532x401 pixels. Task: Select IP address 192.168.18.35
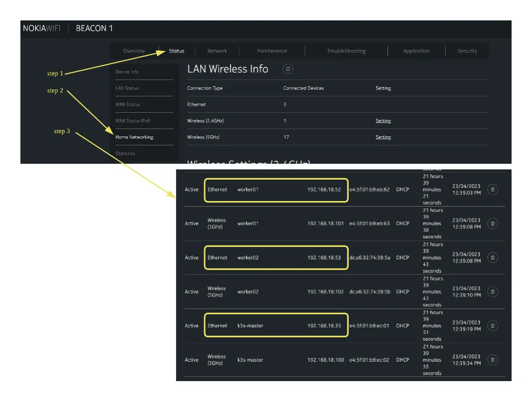(x=324, y=326)
